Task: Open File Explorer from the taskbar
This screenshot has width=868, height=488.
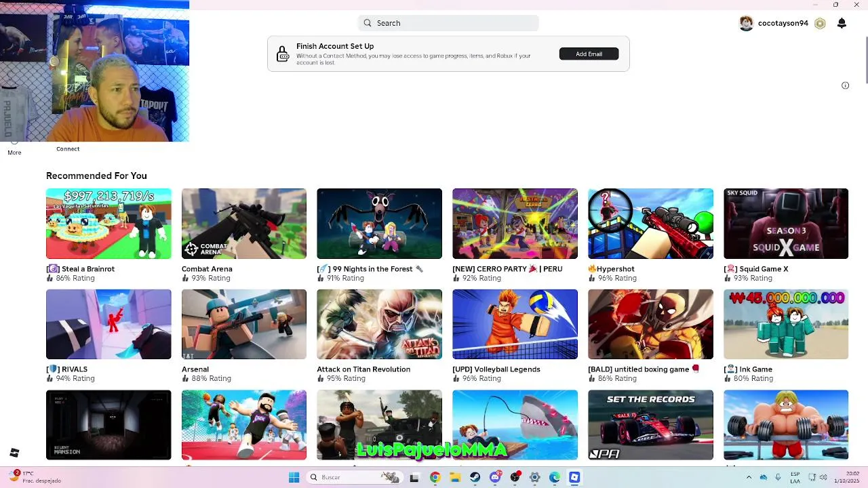Action: [x=455, y=478]
